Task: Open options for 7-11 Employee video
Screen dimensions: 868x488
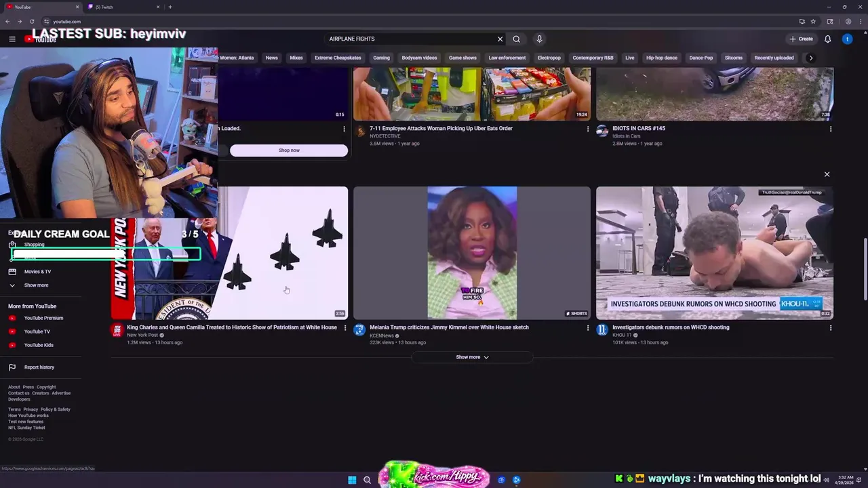Action: [x=588, y=129]
